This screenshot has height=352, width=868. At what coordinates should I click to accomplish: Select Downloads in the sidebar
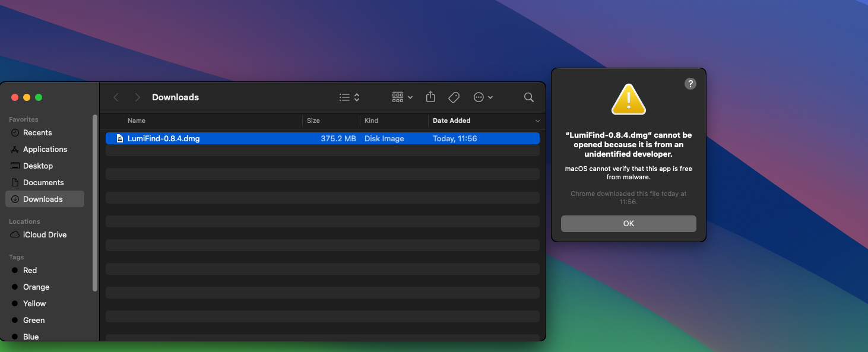pyautogui.click(x=45, y=199)
